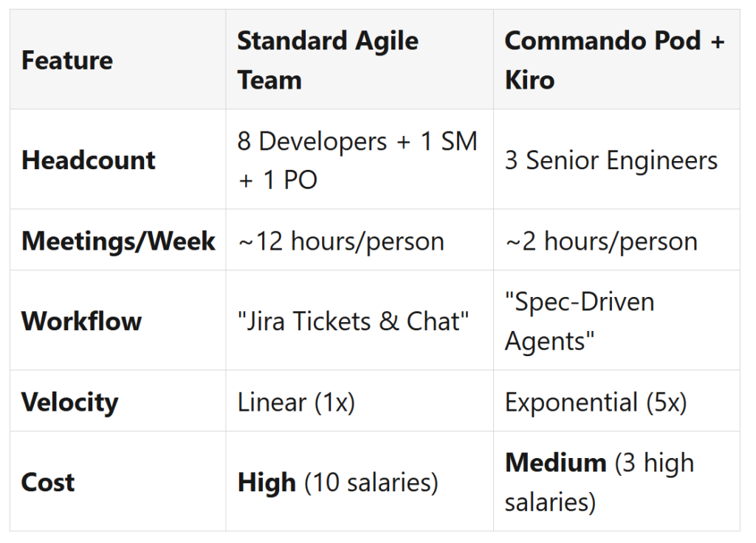Select the Headcount row label
The height and width of the screenshot is (543, 756).
89,160
